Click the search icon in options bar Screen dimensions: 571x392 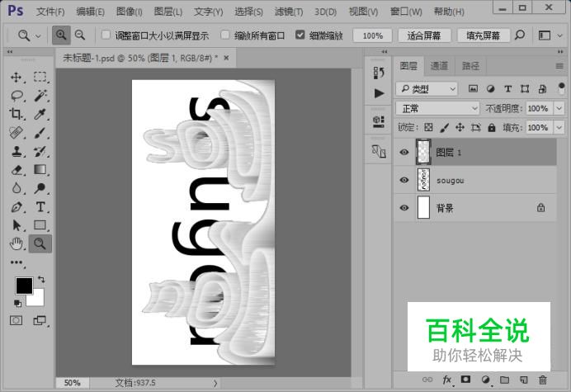[520, 35]
